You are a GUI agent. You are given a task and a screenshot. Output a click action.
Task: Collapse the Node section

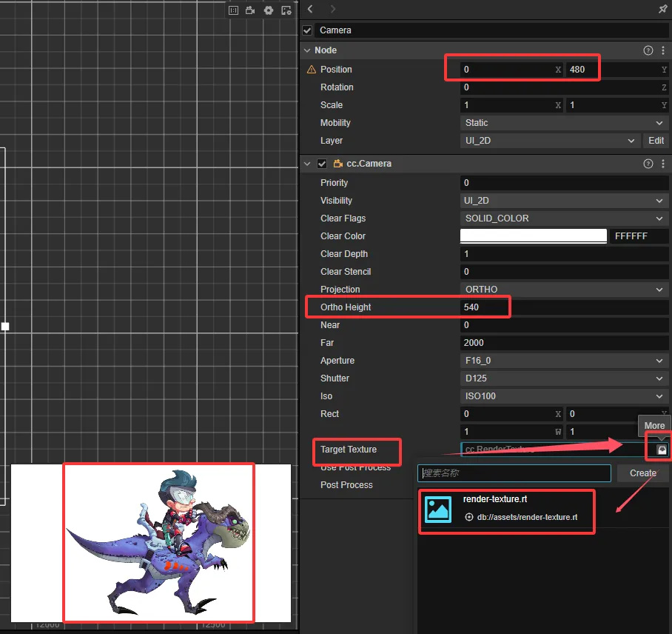(x=307, y=50)
